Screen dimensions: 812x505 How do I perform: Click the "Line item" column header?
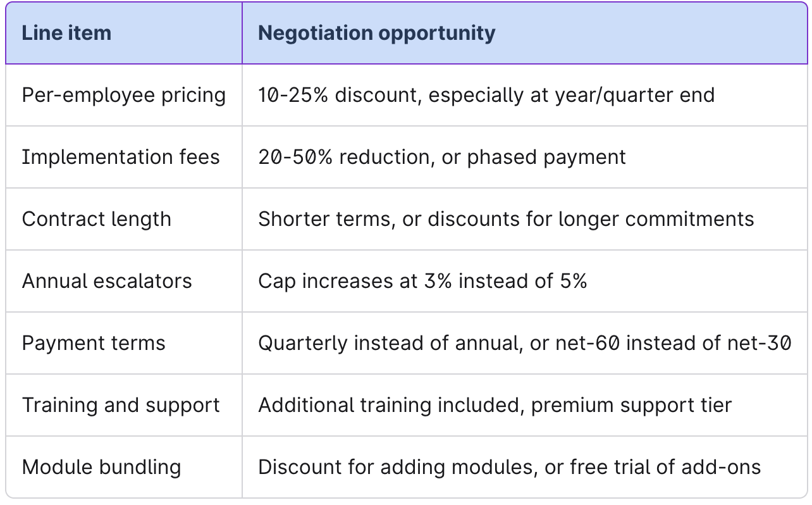click(x=124, y=33)
